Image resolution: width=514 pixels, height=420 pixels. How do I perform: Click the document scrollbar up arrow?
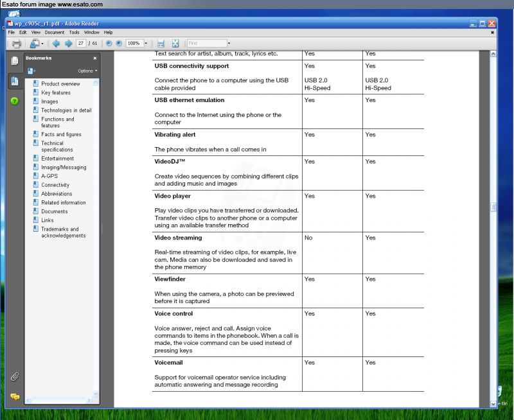click(493, 54)
